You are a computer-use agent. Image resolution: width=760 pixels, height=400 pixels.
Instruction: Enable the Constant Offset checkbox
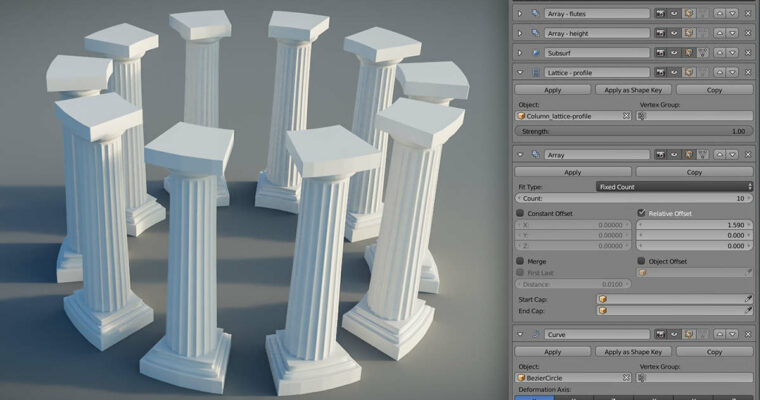point(520,213)
